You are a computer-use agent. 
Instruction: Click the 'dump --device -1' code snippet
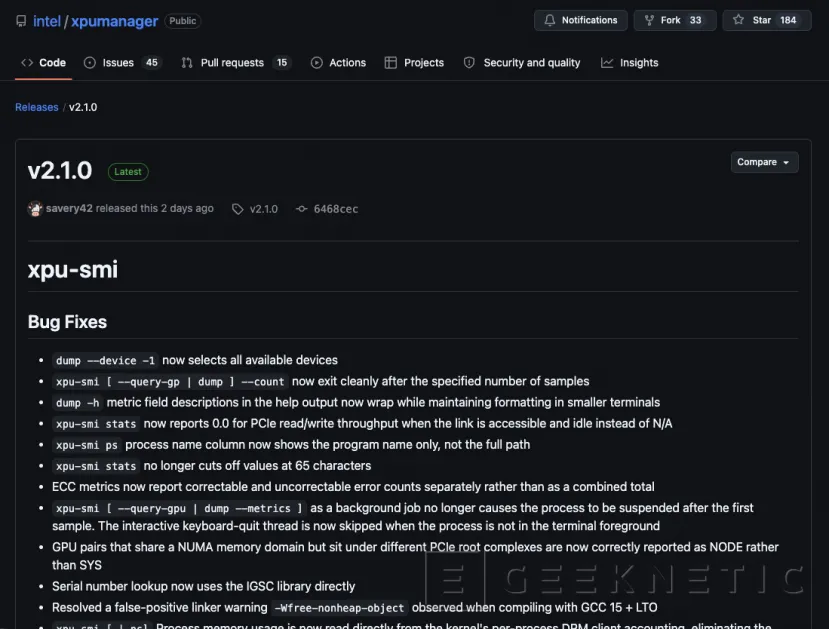click(105, 360)
